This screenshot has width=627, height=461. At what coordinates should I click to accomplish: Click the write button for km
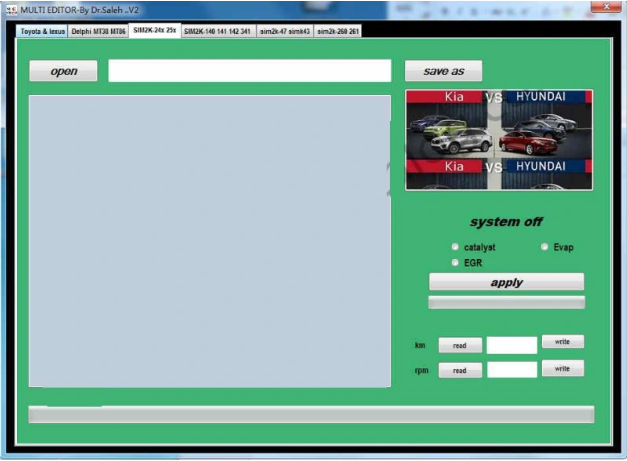(x=562, y=342)
